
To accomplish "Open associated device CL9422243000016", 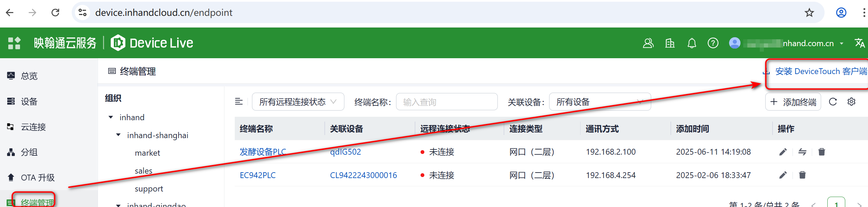I will coord(363,175).
